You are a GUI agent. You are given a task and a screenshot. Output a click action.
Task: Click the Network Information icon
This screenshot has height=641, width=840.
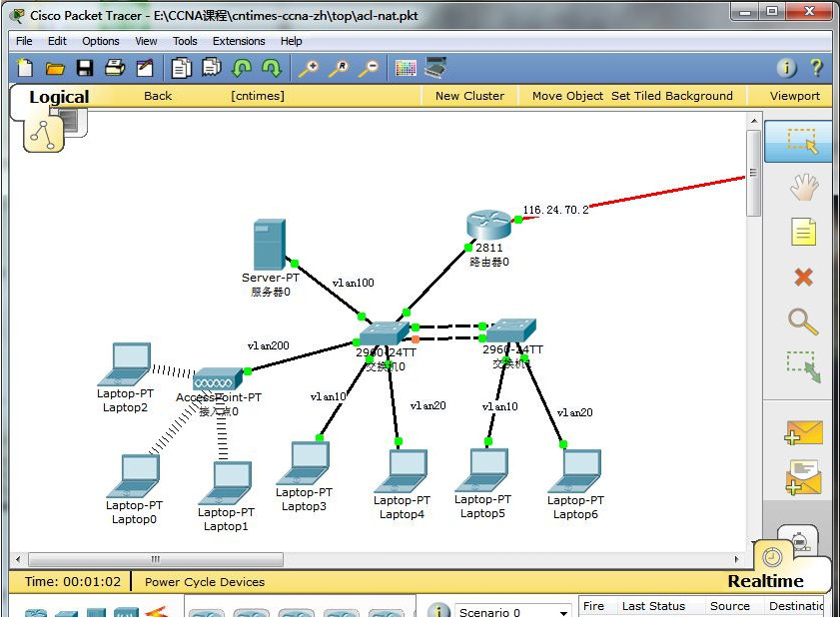(786, 68)
